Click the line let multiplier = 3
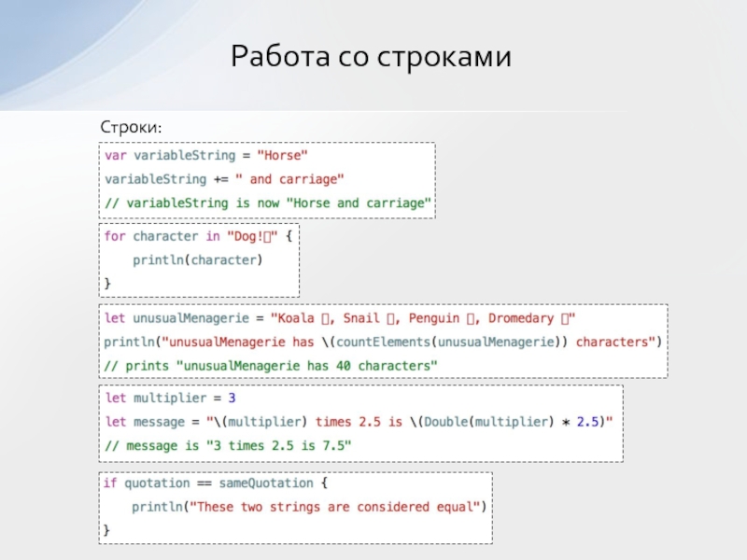747x560 pixels. (x=171, y=399)
